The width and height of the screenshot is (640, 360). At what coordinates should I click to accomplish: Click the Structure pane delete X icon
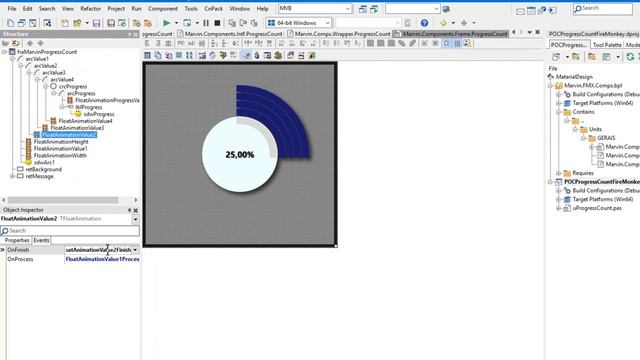16,43
